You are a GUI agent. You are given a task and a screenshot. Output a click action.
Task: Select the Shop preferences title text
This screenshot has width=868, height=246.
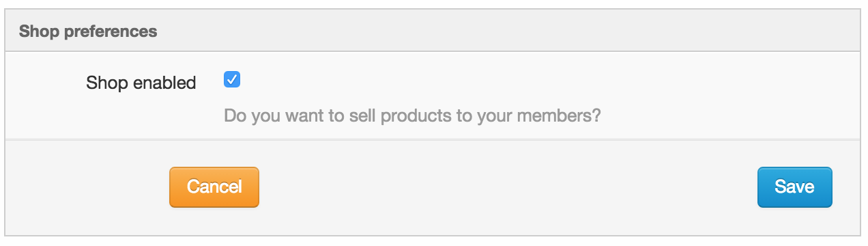click(88, 31)
